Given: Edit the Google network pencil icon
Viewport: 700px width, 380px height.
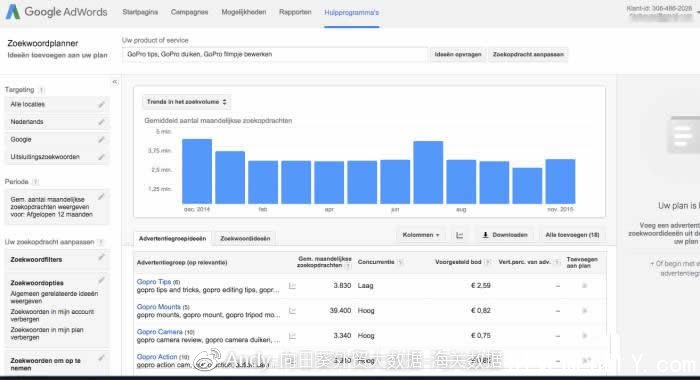Looking at the screenshot, I should coord(101,140).
